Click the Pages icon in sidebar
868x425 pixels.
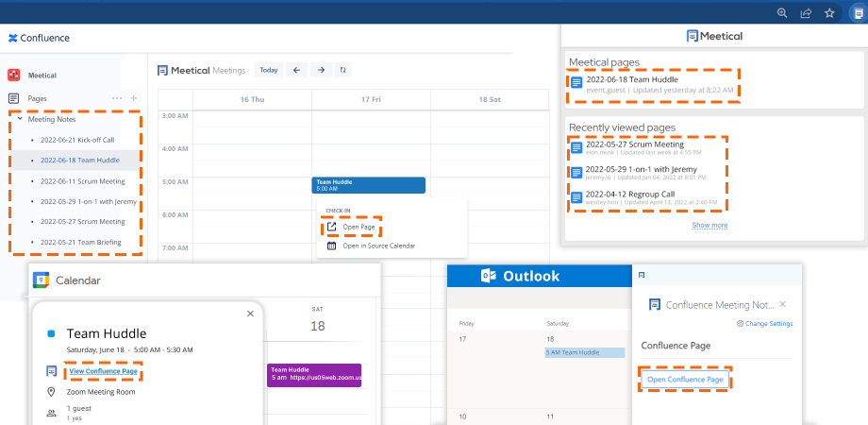[x=14, y=98]
